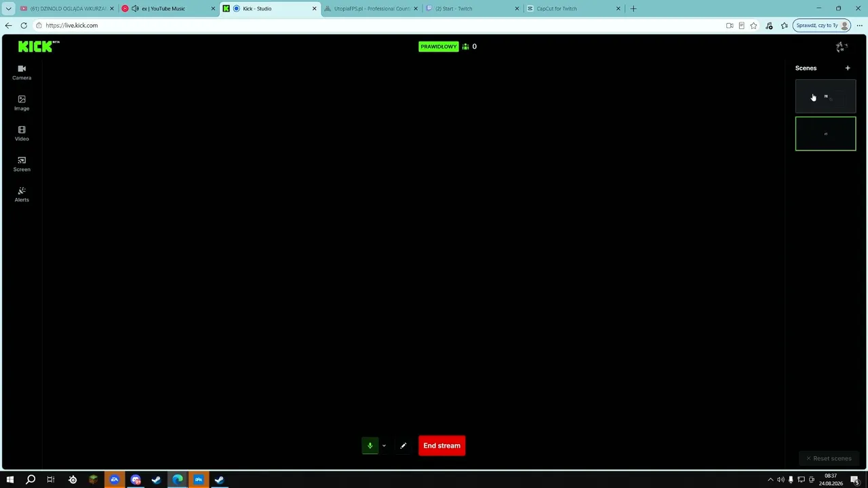The width and height of the screenshot is (868, 488).
Task: Show hidden system tray icons
Action: (x=770, y=480)
